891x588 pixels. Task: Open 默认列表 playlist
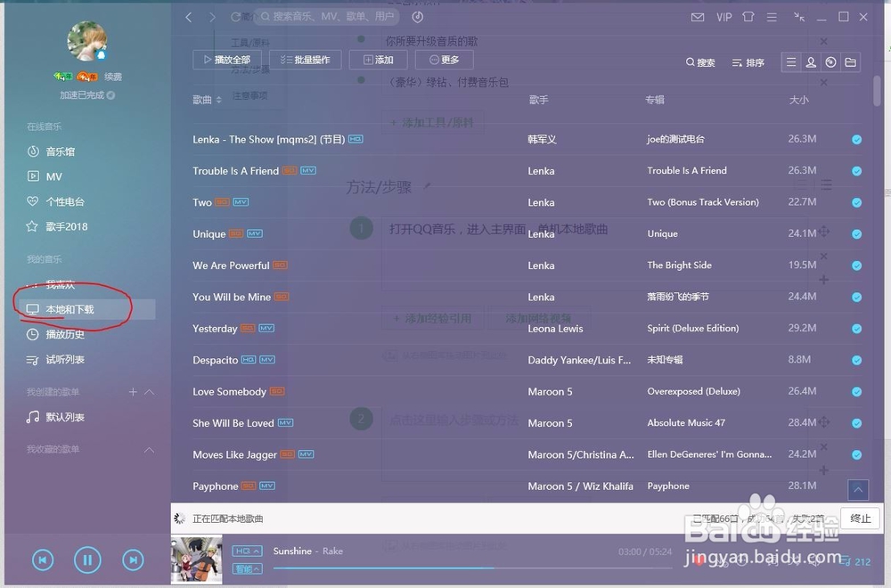(x=55, y=417)
